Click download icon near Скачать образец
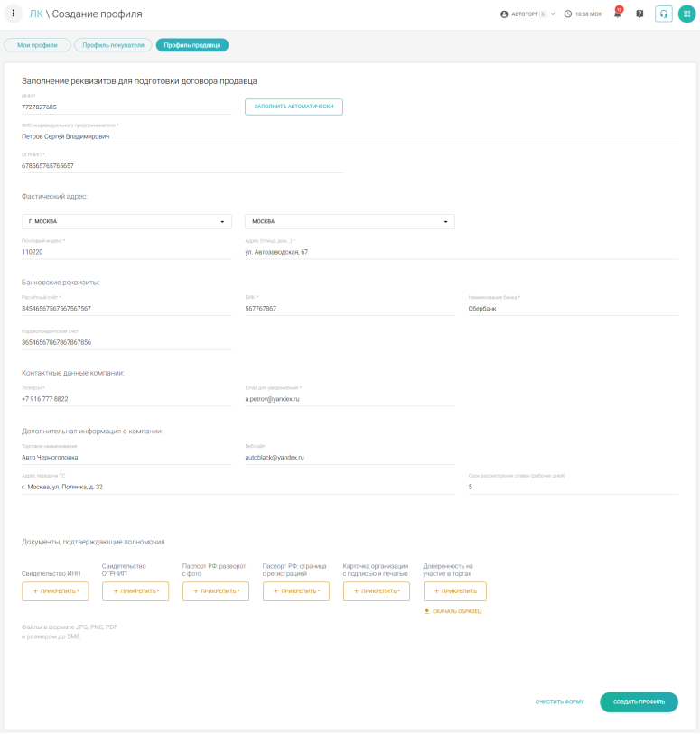 click(x=426, y=611)
